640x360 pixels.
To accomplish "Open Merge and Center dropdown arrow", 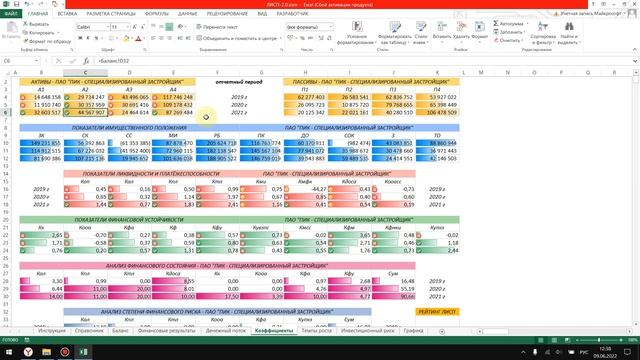I will (281, 38).
